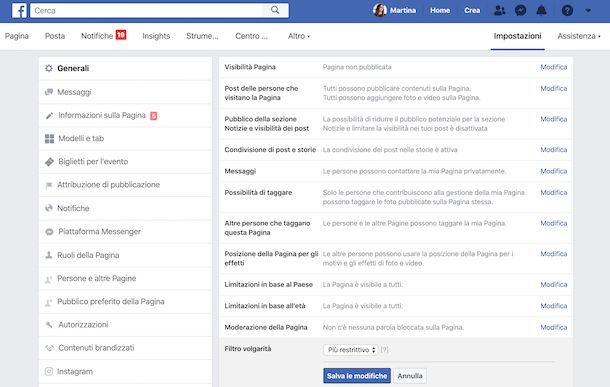The height and width of the screenshot is (387, 610).
Task: Click 'Le persone possono contattare la mia Pagina privatamente.'
Action: tap(414, 171)
